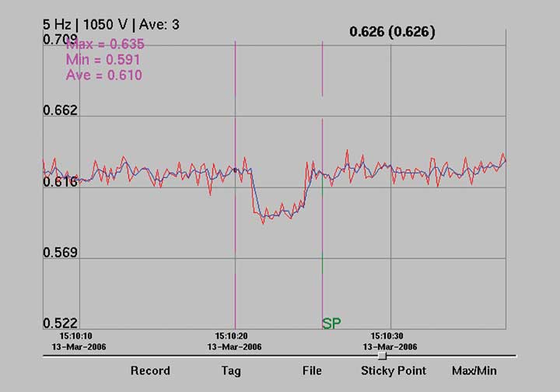The height and width of the screenshot is (392, 560).
Task: Click the time scroll slider handle
Action: pyautogui.click(x=381, y=355)
